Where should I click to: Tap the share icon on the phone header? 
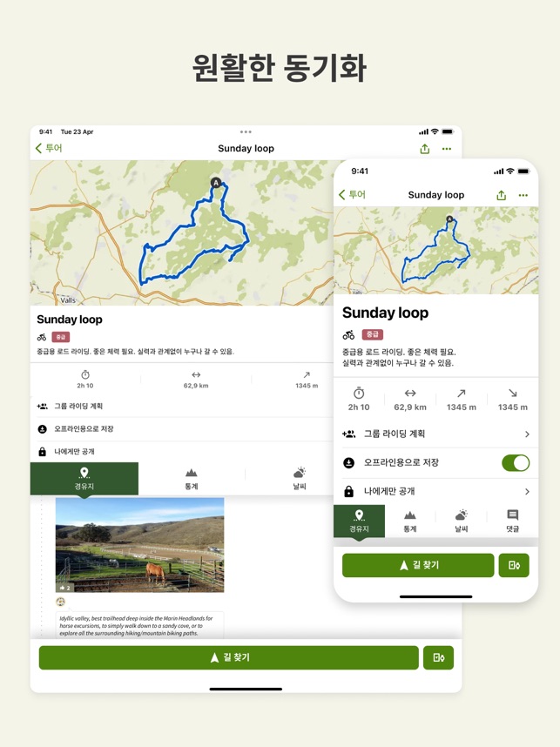pos(501,195)
